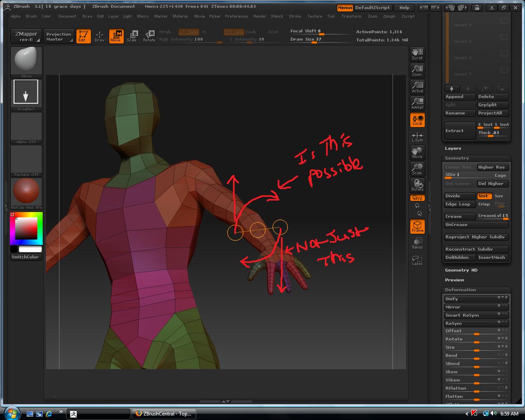Screen dimensions: 525x420
Task: Open the Preferences menu
Action: (237, 16)
